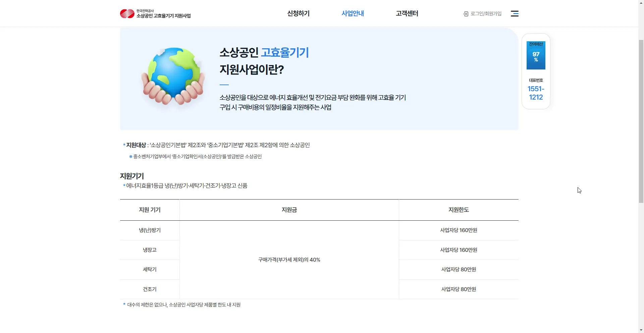Switch to the 신청하기 menu
The height and width of the screenshot is (333, 644).
pos(298,14)
